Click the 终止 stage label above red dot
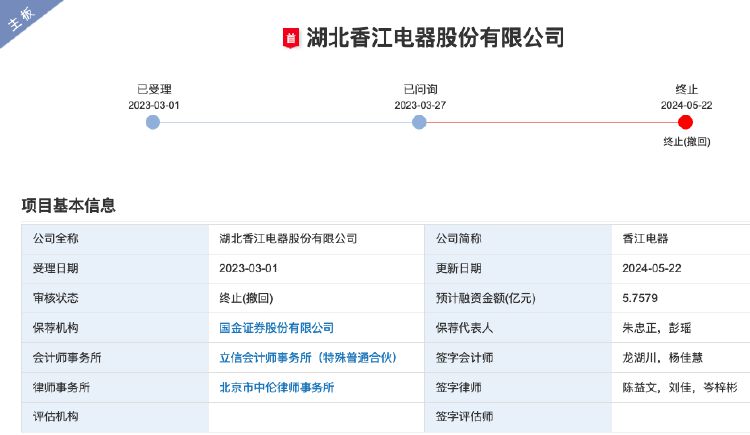750x435 pixels. [x=686, y=89]
